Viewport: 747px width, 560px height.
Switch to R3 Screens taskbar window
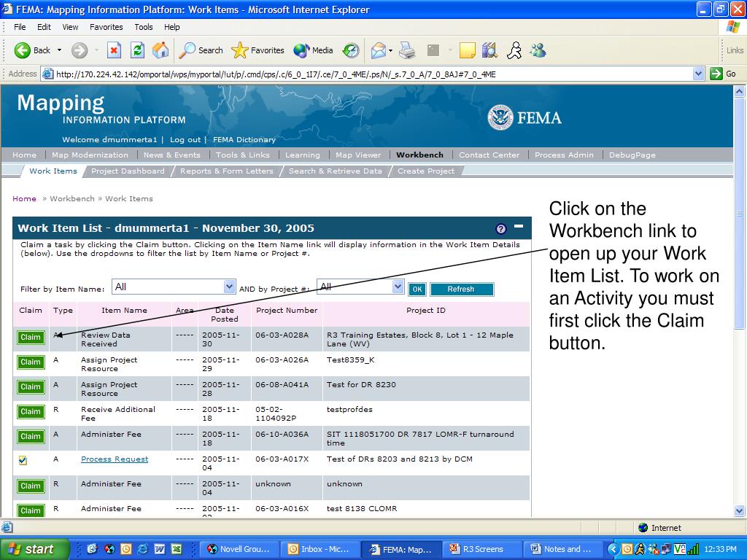(x=483, y=549)
